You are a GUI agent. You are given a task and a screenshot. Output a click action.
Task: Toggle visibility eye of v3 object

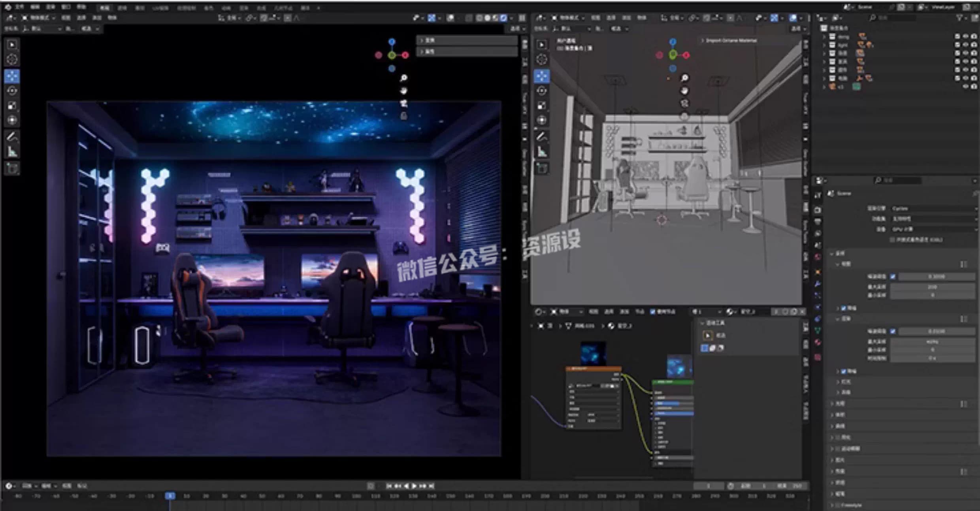(x=965, y=86)
